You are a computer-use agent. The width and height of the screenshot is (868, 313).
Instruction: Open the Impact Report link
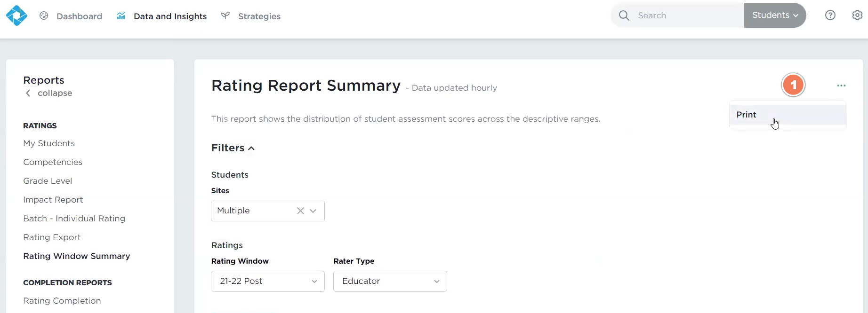[53, 200]
